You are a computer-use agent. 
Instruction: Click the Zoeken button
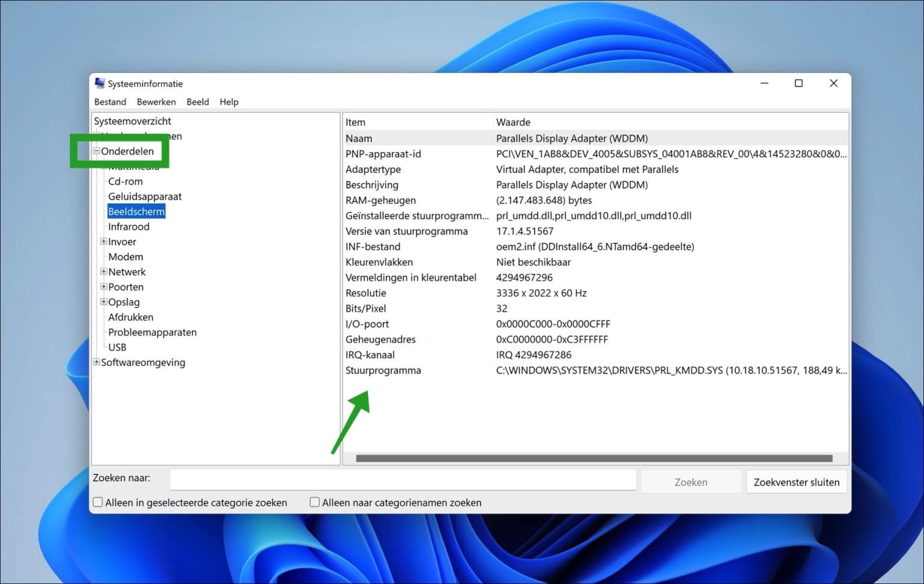pyautogui.click(x=691, y=481)
